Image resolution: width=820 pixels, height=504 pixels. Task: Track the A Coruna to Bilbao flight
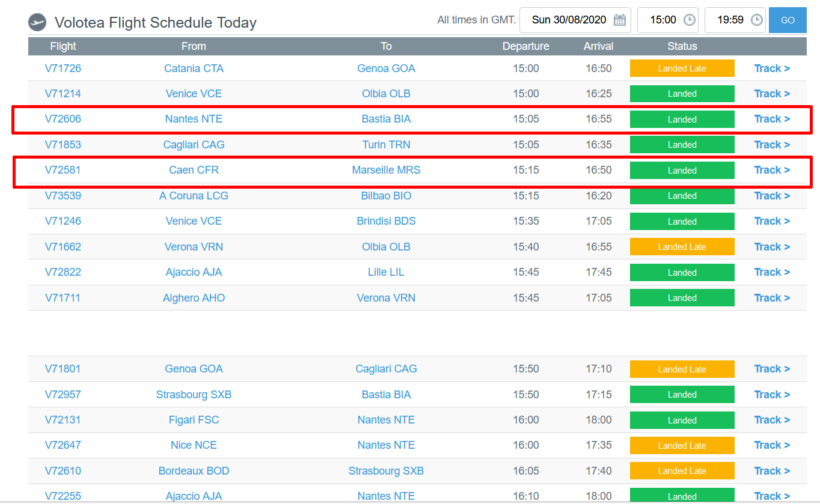pyautogui.click(x=772, y=196)
